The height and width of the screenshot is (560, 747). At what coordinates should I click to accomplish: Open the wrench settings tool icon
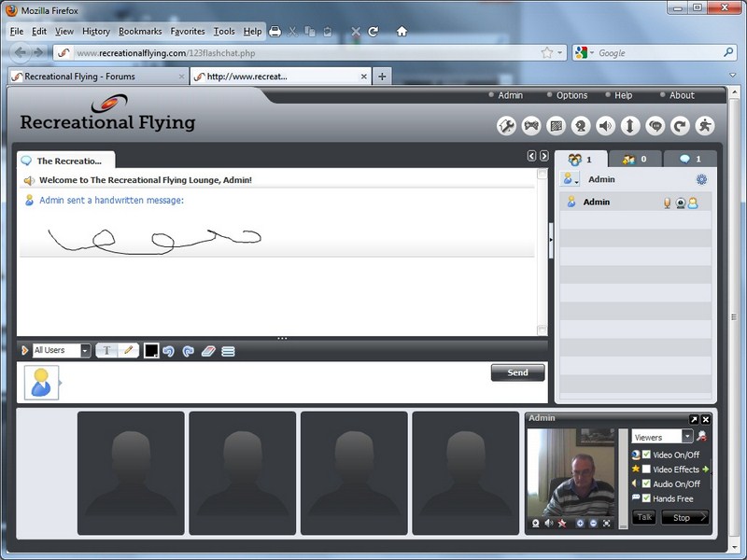click(x=506, y=126)
